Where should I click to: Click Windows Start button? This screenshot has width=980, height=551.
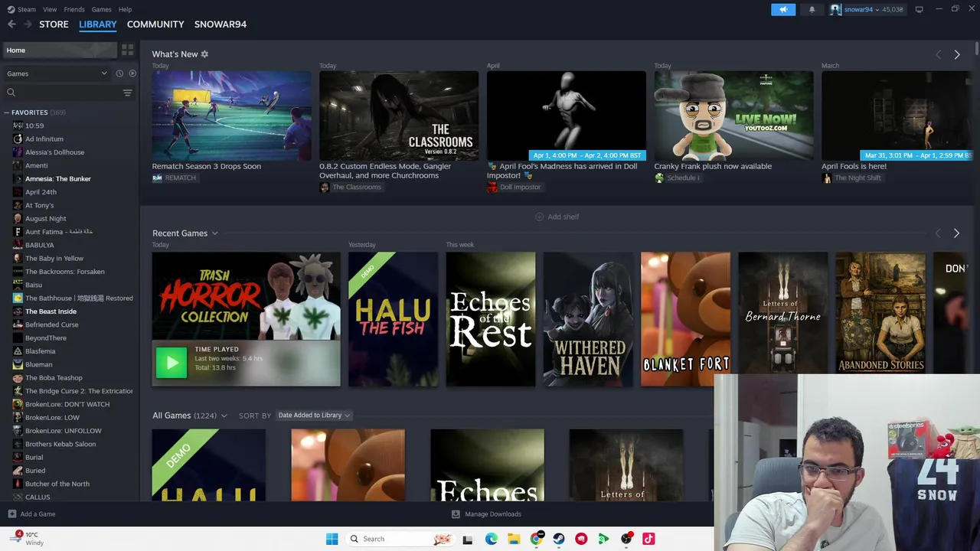click(332, 539)
